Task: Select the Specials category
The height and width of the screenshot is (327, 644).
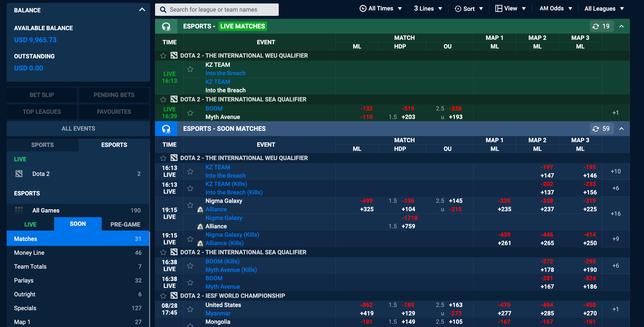Action: (78, 308)
